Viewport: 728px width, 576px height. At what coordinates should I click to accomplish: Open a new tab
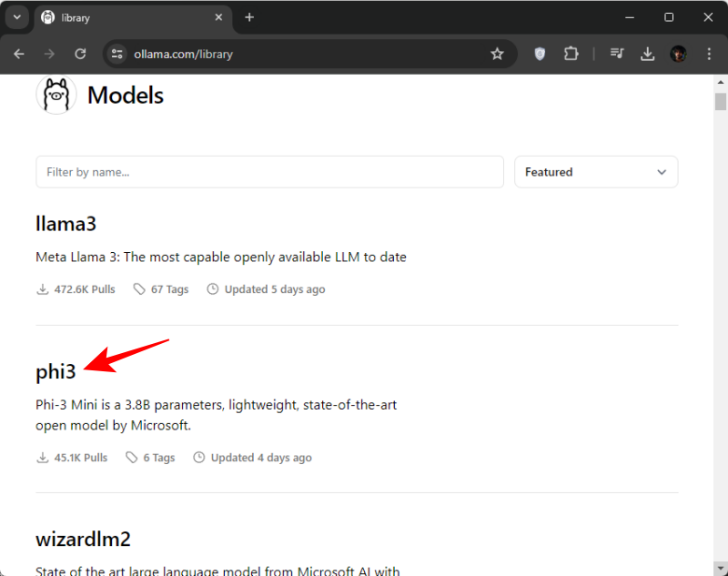249,17
